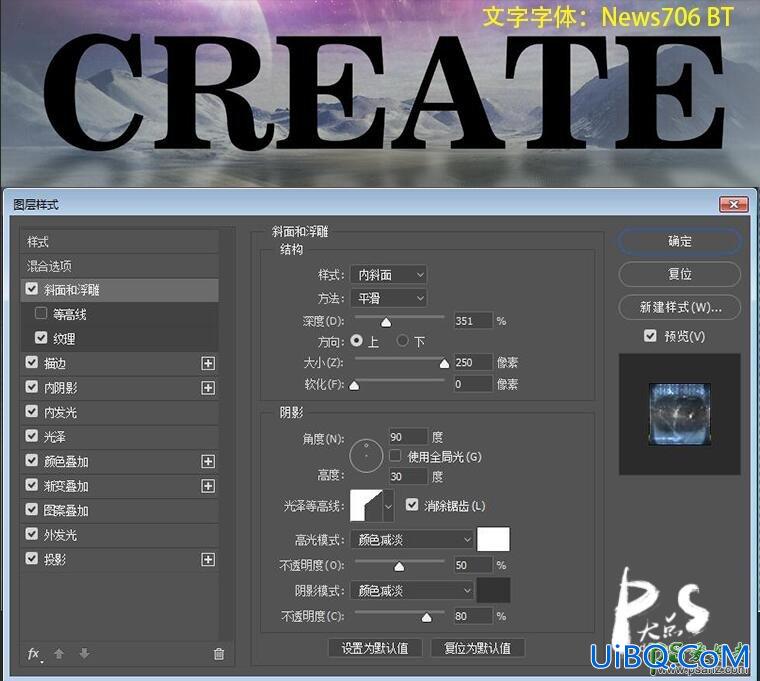This screenshot has width=760, height=681.
Task: Open Pattern Overlay (图案叠加) settings row
Action: click(x=119, y=510)
